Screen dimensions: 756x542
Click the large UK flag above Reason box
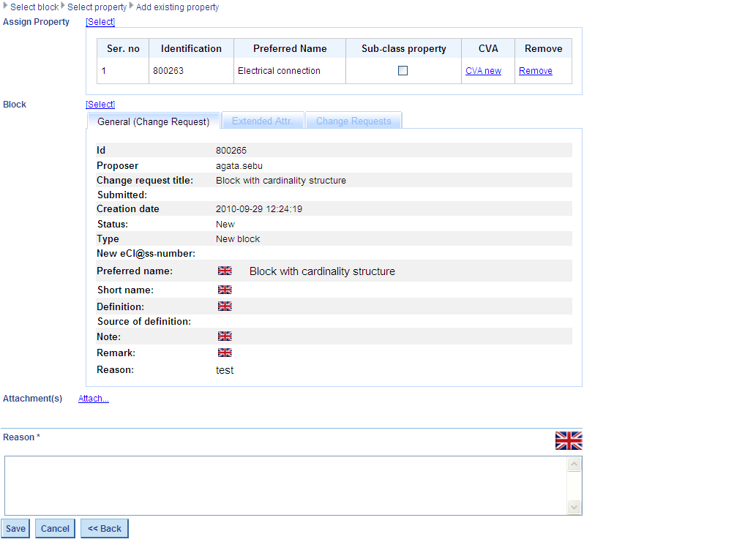click(568, 440)
